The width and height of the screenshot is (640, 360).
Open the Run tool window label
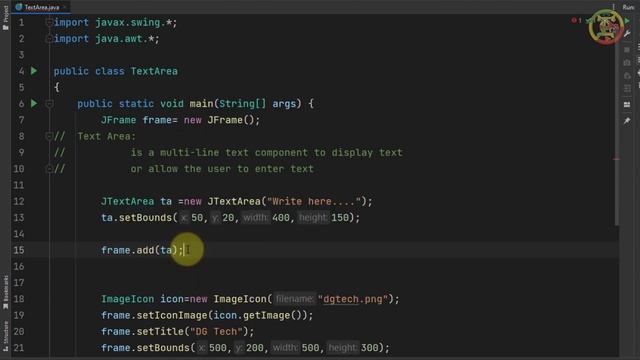click(628, 7)
